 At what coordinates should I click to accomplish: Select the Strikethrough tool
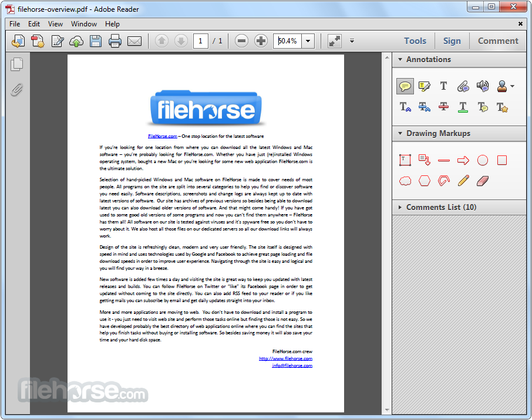pyautogui.click(x=443, y=107)
